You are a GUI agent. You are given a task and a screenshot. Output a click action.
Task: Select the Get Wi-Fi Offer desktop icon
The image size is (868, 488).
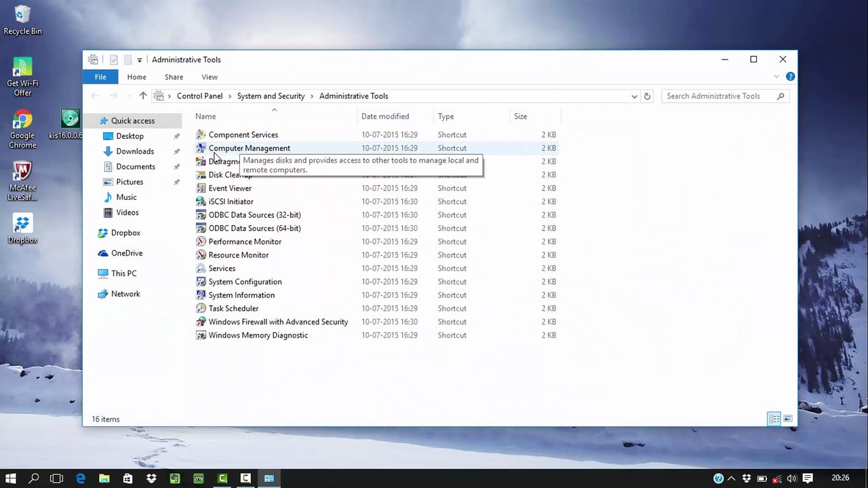[22, 77]
